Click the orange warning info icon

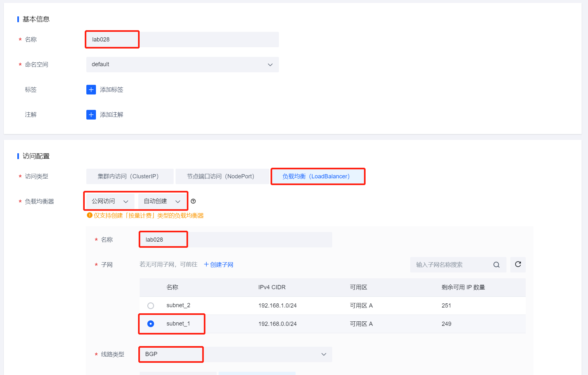click(x=90, y=215)
